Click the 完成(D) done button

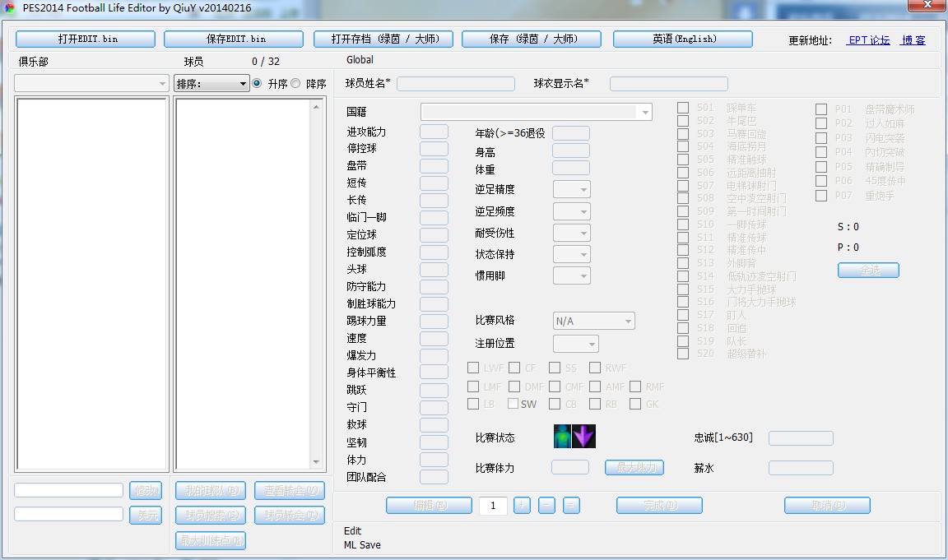[660, 505]
